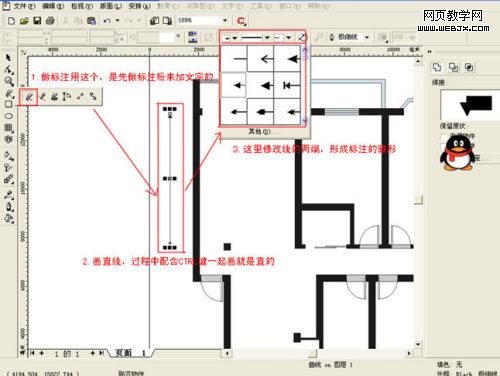Pick the Dimension tool in flyout
Viewport: 500px width, 376px height.
(x=67, y=97)
